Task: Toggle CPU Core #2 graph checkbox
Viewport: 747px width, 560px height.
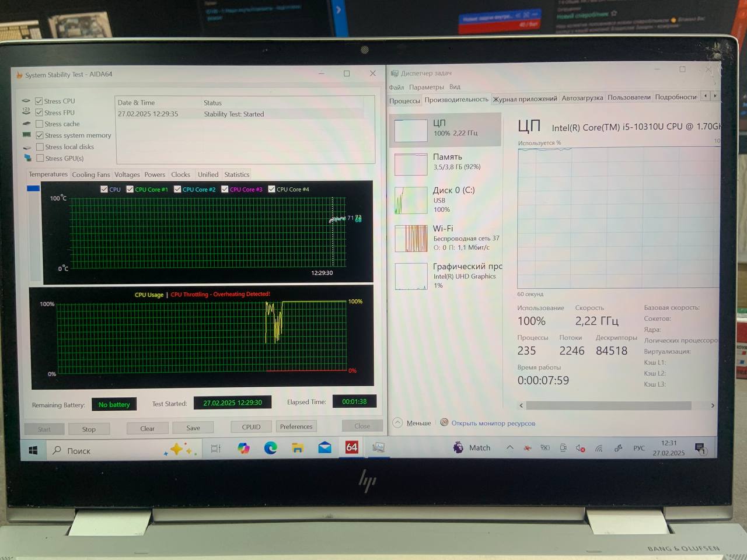Action: click(x=177, y=189)
